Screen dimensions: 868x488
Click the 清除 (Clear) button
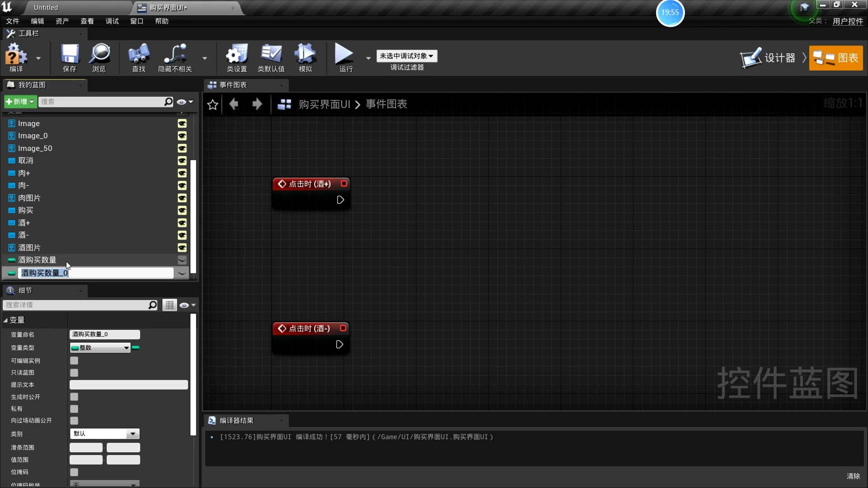[854, 475]
